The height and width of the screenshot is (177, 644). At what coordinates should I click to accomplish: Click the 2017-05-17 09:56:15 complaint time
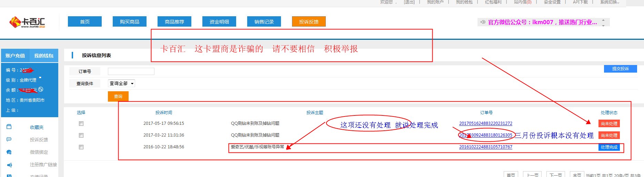[164, 123]
